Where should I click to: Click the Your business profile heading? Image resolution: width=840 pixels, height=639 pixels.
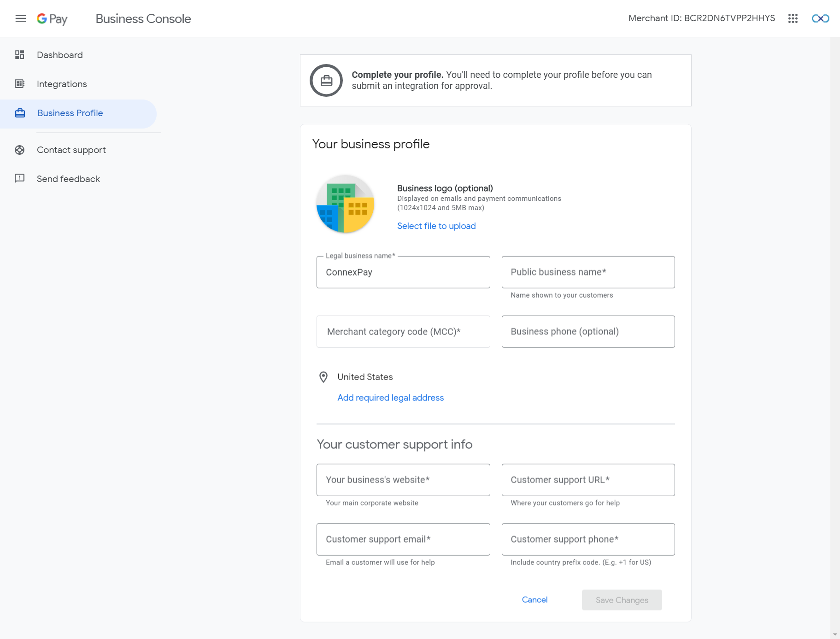point(371,144)
